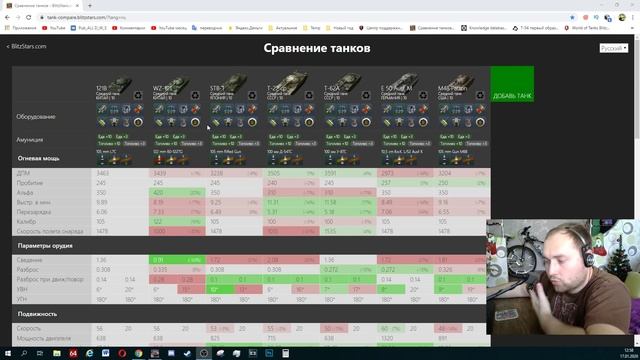Viewport: 640px width, 360px height.
Task: Switch to the Сравнение танков browser tab
Action: [43, 6]
